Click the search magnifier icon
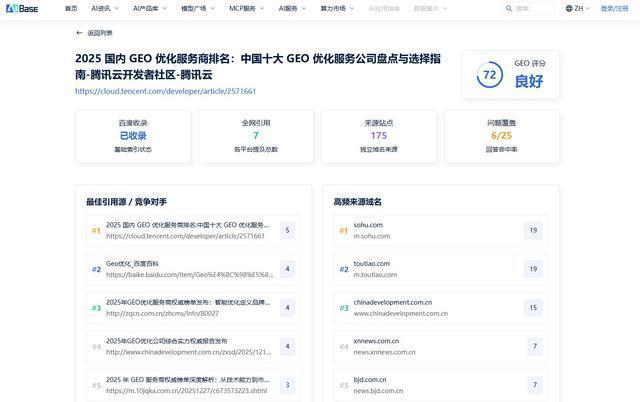Viewport: 640px width, 402px height. coord(508,8)
